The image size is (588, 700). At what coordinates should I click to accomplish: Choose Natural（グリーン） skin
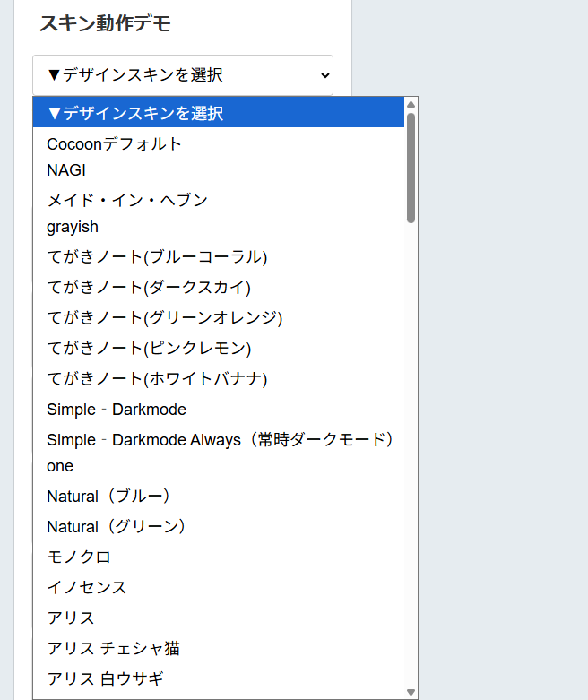(117, 526)
